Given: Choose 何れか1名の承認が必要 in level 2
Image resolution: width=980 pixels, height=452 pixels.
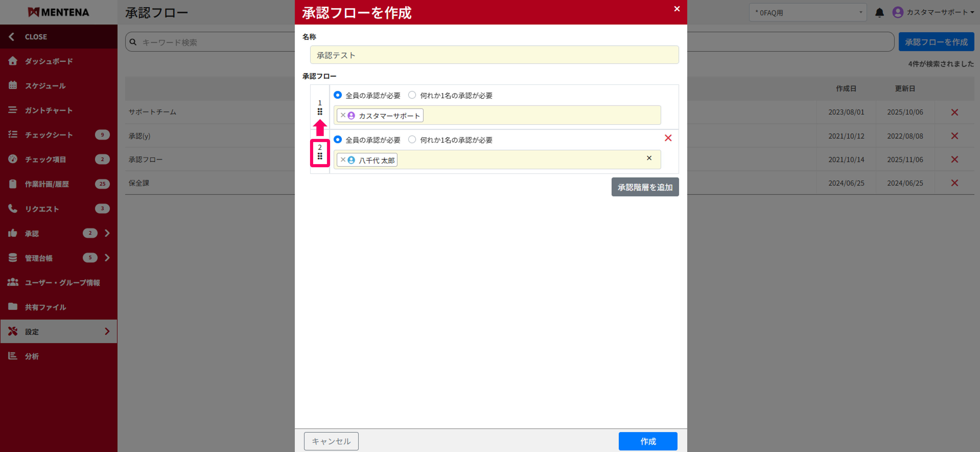Looking at the screenshot, I should pyautogui.click(x=412, y=140).
